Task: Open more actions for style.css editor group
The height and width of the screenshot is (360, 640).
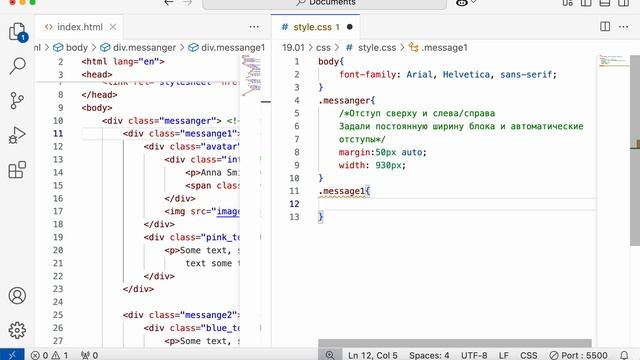Action: (x=623, y=27)
